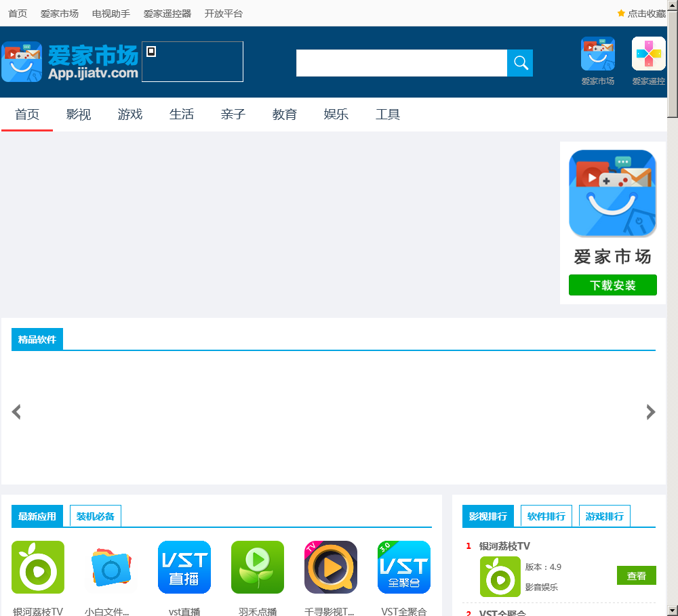The height and width of the screenshot is (616, 678).
Task: Switch to the 教育 category tab
Action: pyautogui.click(x=285, y=115)
